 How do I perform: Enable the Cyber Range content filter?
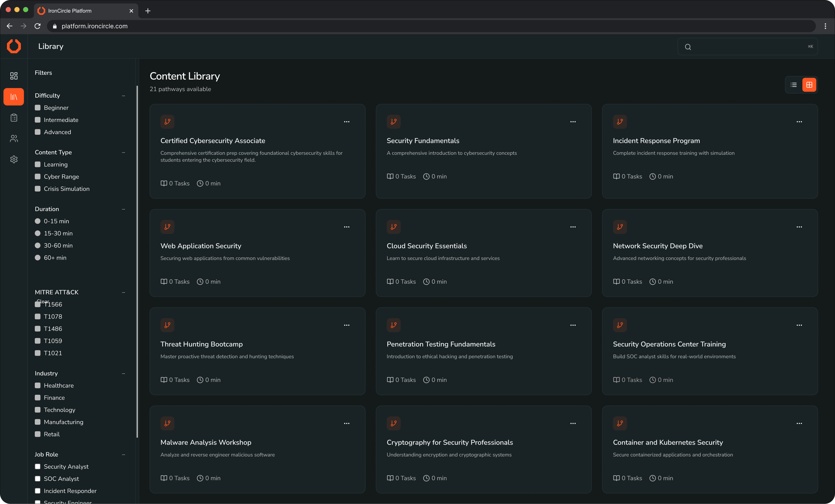click(x=38, y=177)
